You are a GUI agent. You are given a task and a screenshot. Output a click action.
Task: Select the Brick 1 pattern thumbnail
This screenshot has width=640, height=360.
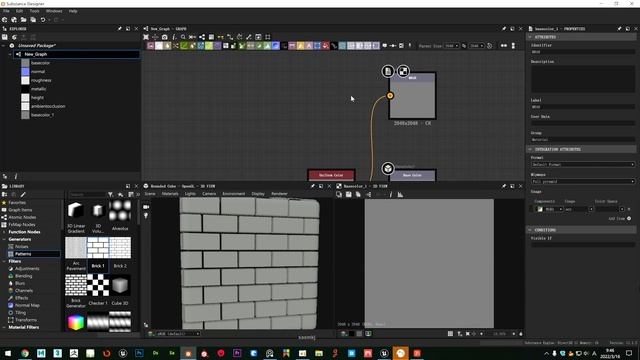click(x=98, y=248)
